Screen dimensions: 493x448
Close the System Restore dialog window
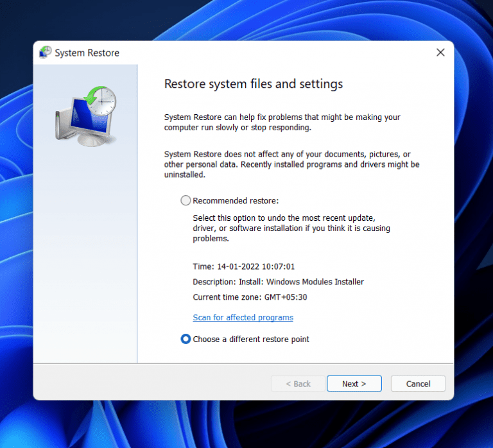coord(440,53)
